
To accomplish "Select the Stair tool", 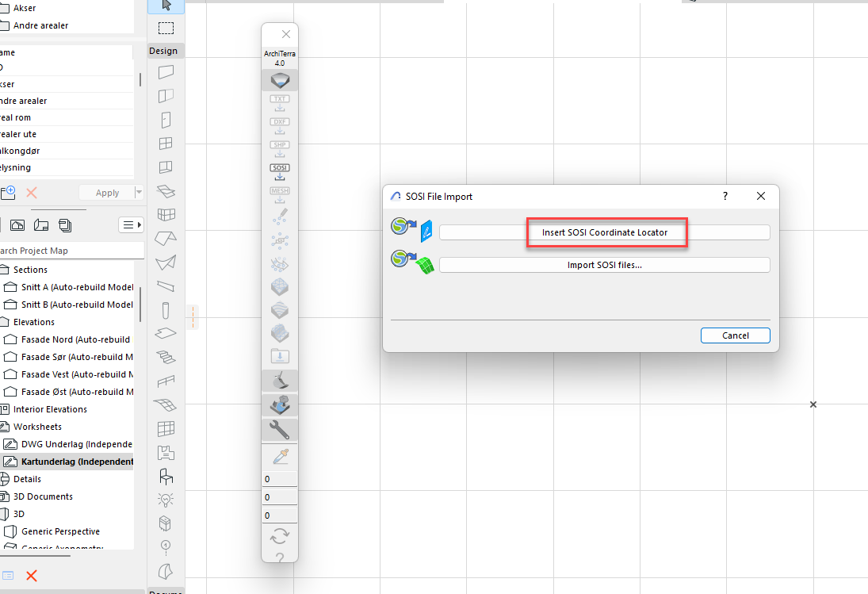I will coord(166,356).
